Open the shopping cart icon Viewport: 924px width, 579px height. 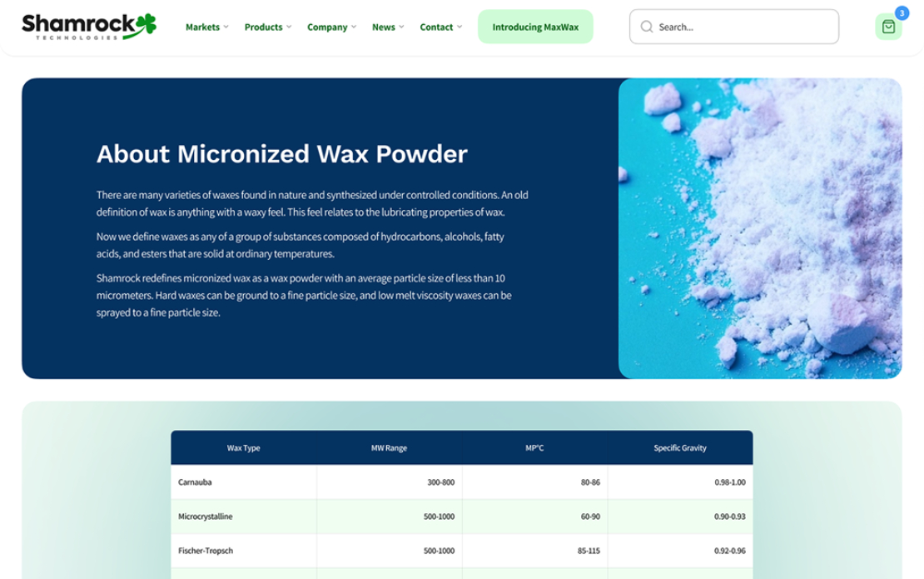click(888, 26)
